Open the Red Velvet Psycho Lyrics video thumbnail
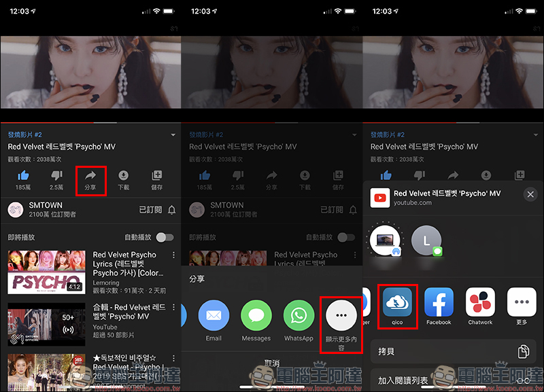Image resolution: width=544 pixels, height=392 pixels. pos(46,272)
